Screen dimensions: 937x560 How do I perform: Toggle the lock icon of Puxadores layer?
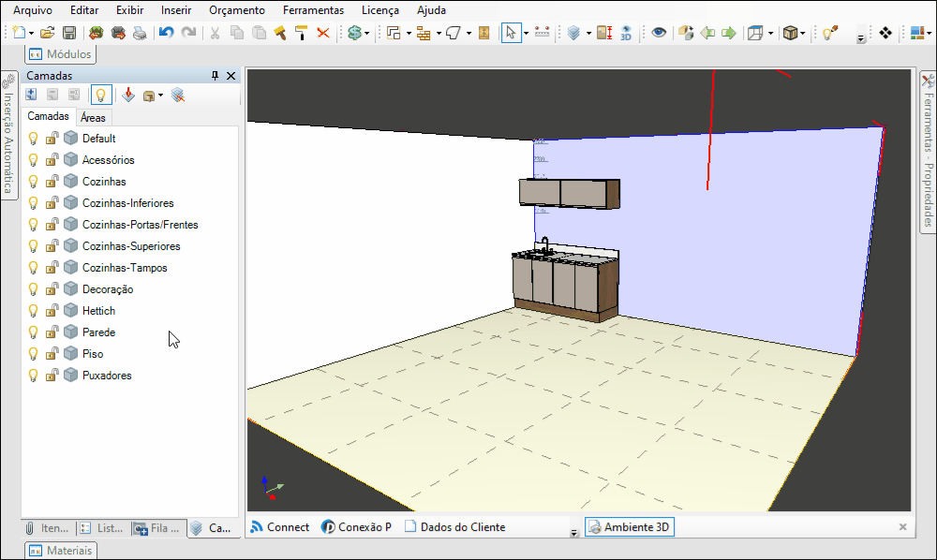52,375
